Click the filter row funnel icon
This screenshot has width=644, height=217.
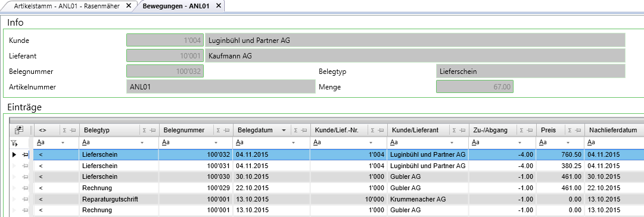click(x=14, y=143)
